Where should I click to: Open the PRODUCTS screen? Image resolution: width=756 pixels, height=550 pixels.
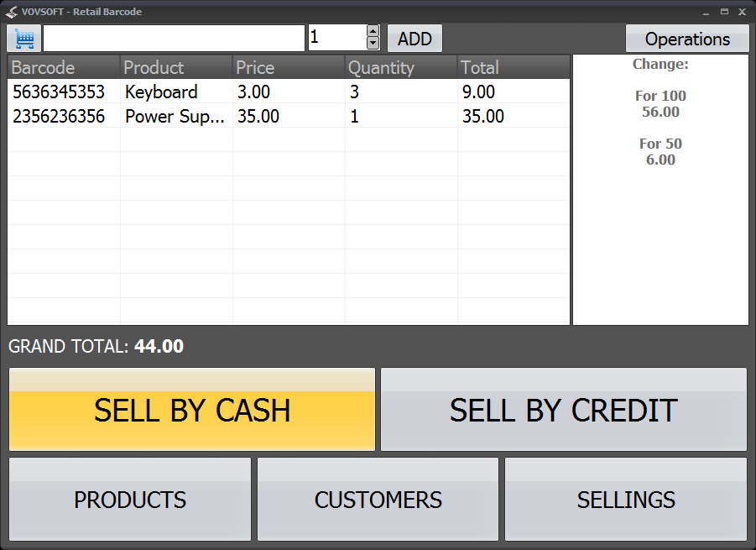point(129,499)
